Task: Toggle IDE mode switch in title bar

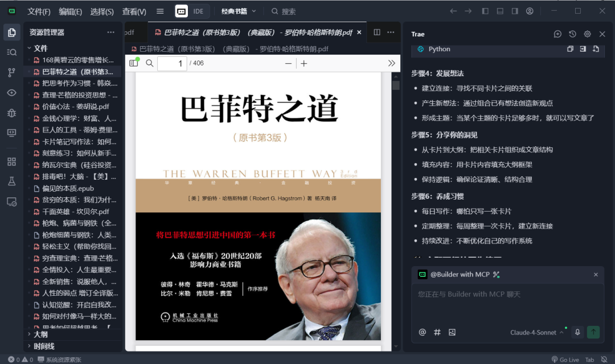Action: (x=192, y=11)
